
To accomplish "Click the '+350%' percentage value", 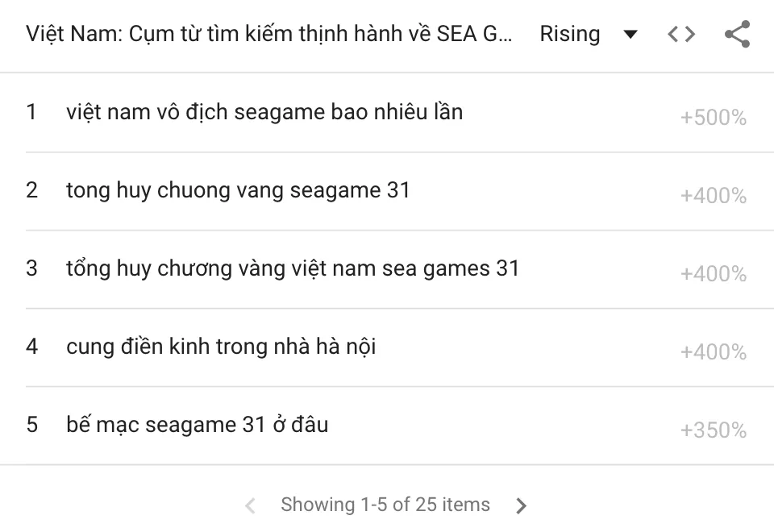I will tap(713, 430).
